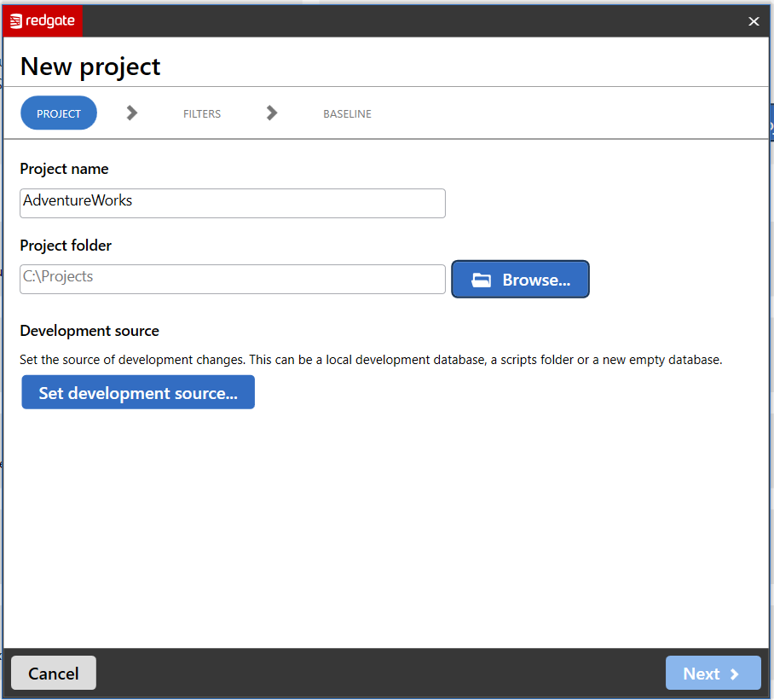774x700 pixels.
Task: Click the "New project" heading
Action: click(x=90, y=67)
